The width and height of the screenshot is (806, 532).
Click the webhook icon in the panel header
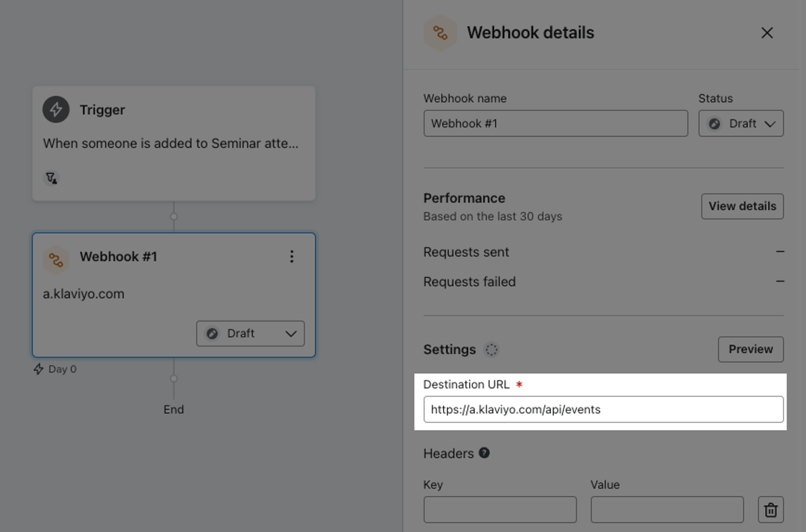pos(440,33)
